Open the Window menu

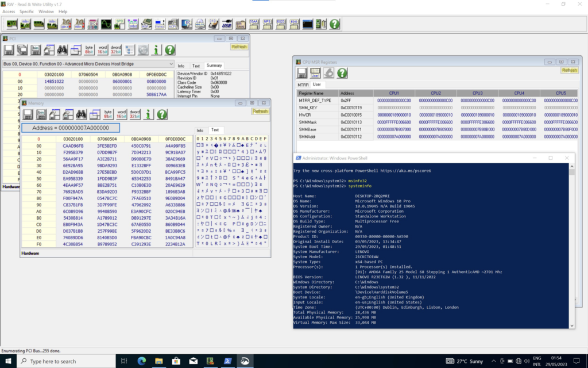46,11
